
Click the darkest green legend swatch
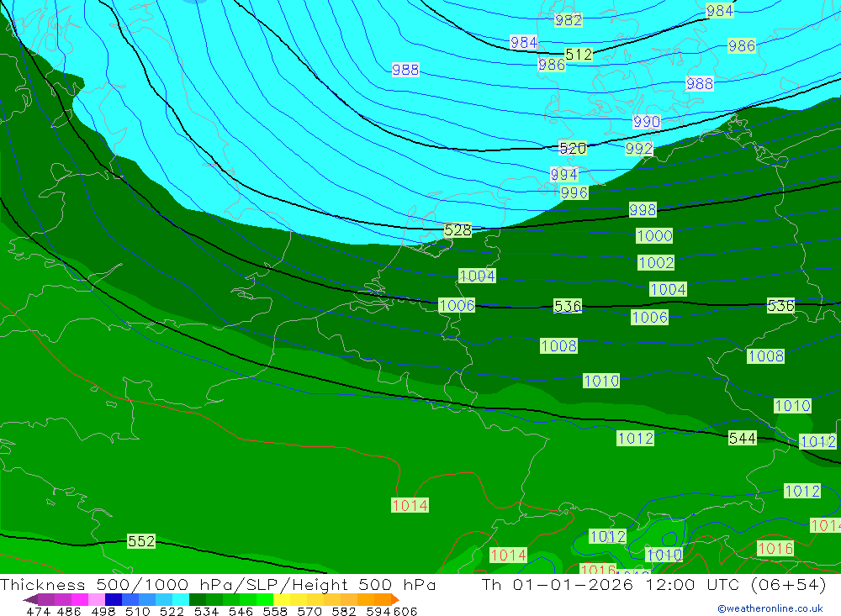tap(198, 599)
